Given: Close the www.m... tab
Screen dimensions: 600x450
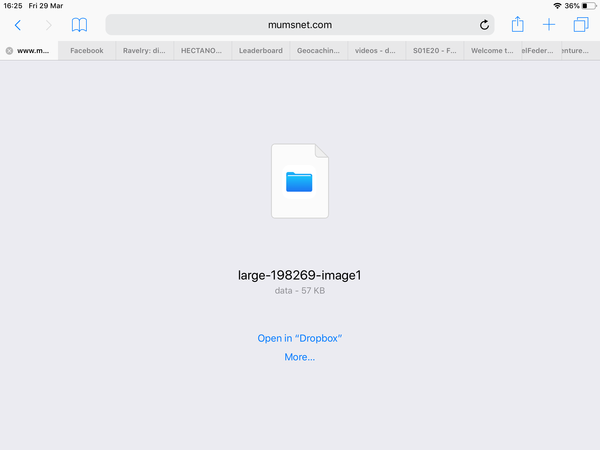Looking at the screenshot, I should [9, 51].
